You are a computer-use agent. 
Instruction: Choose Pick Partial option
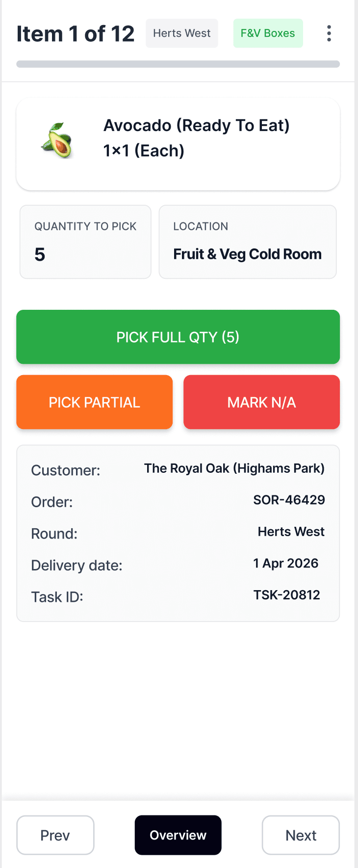[x=94, y=402]
